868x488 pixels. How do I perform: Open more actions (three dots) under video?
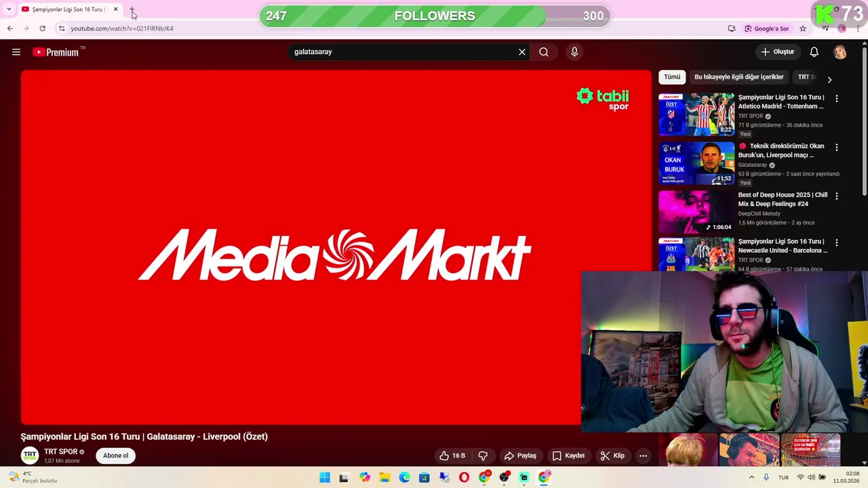pyautogui.click(x=643, y=456)
